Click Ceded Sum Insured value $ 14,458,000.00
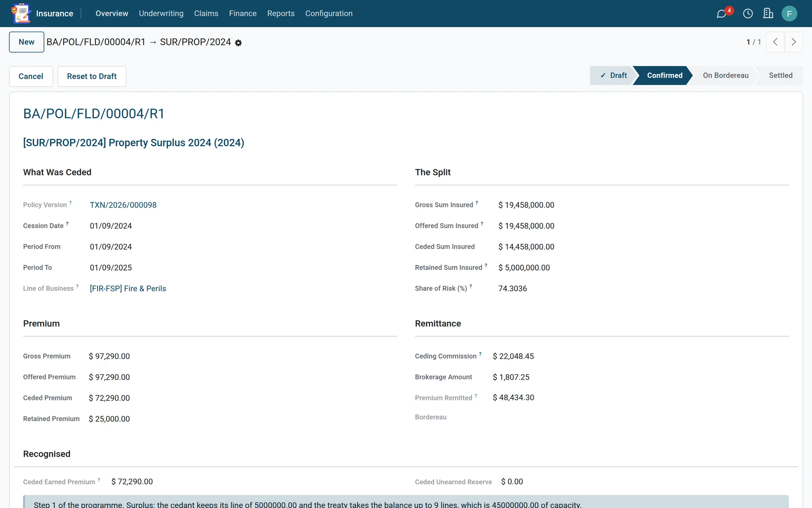The height and width of the screenshot is (508, 812). coord(526,247)
